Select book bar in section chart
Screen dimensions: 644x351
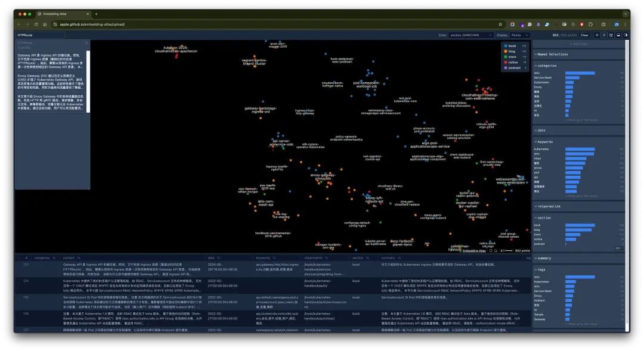coord(580,225)
